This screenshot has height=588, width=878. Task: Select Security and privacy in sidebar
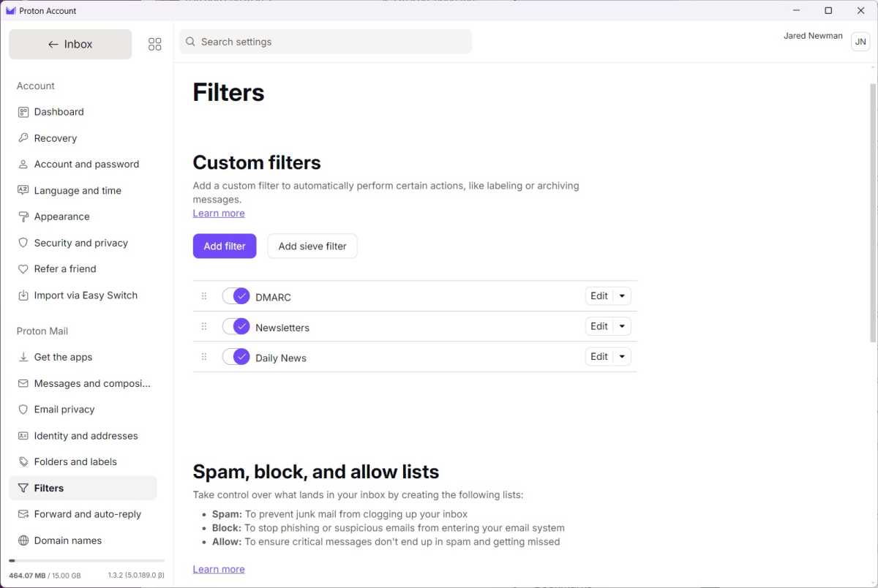pos(83,243)
